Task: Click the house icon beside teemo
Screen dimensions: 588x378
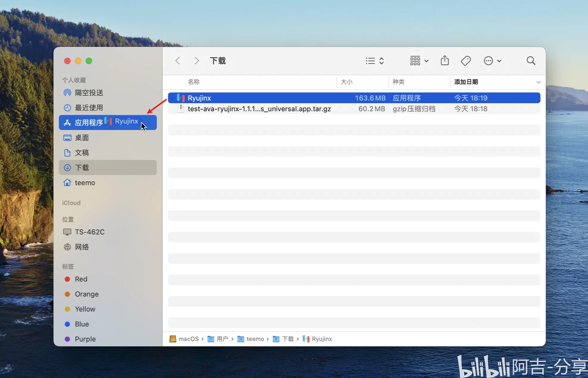Action: (67, 183)
